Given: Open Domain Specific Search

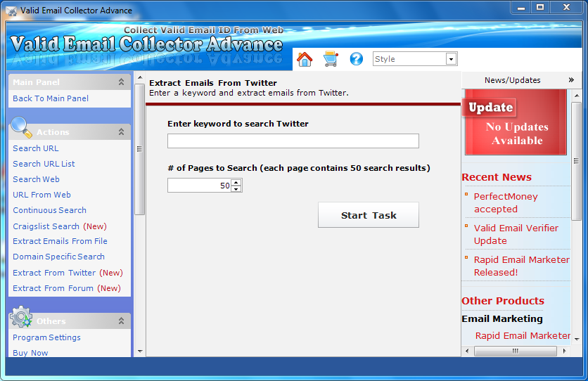Looking at the screenshot, I should pos(58,257).
